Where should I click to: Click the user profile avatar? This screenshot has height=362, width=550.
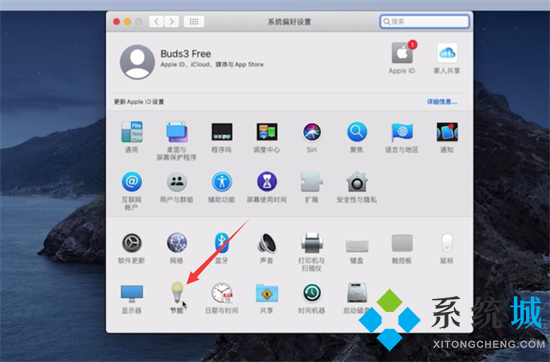tap(138, 62)
